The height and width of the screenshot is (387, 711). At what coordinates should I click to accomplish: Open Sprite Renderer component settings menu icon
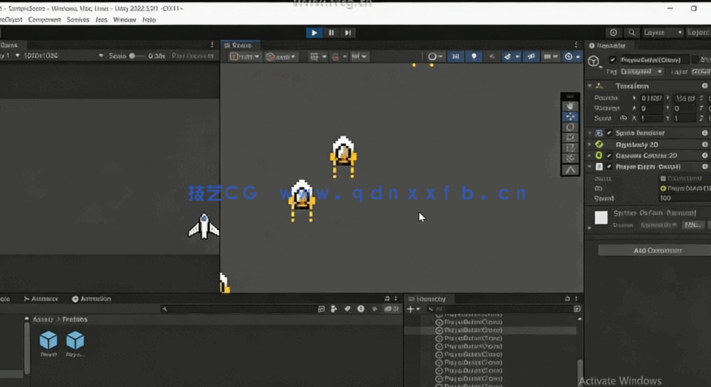point(705,133)
